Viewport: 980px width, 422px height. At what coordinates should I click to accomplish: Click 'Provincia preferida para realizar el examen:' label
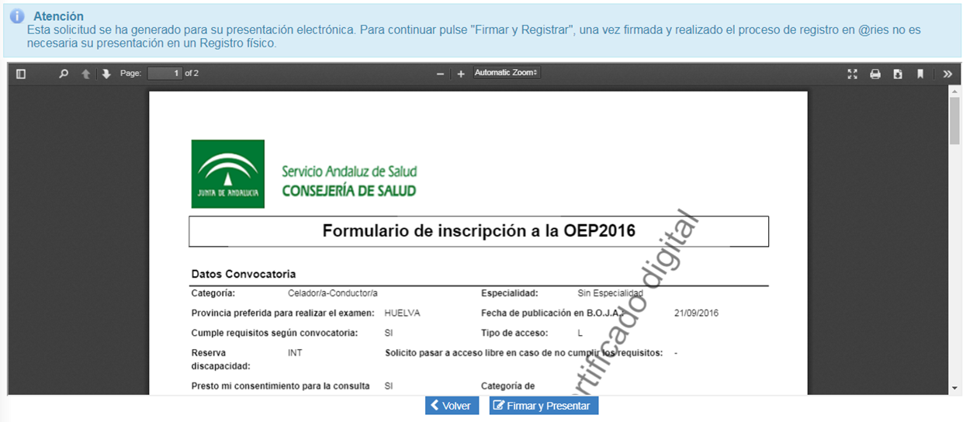point(283,313)
